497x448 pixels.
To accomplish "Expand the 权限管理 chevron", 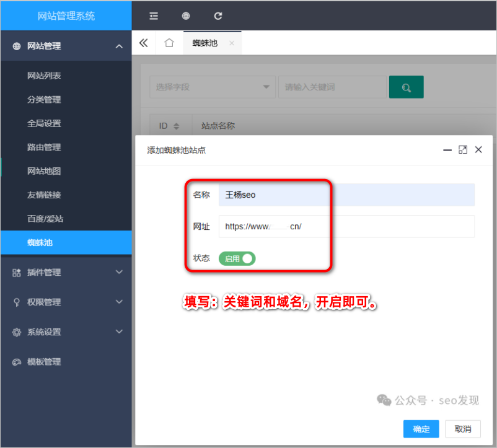I will [119, 302].
